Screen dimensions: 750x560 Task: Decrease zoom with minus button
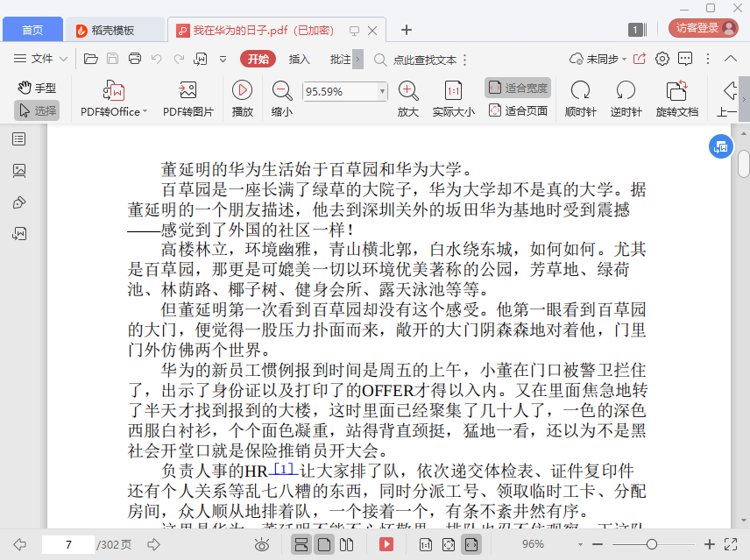click(x=598, y=544)
